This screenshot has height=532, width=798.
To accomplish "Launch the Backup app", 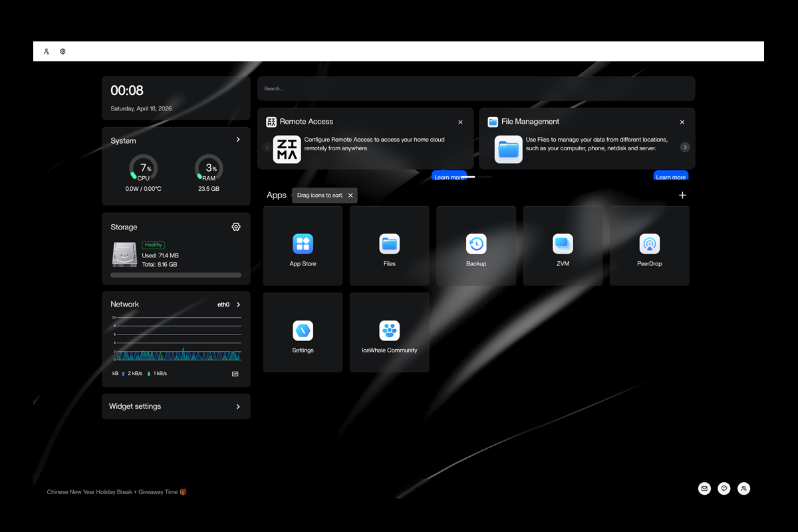I will click(x=476, y=246).
